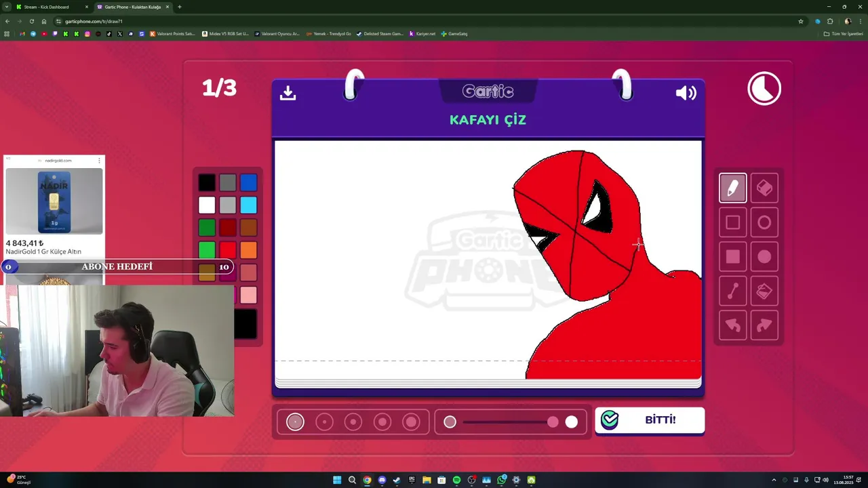The height and width of the screenshot is (488, 868).
Task: Select the largest brush size
Action: [412, 422]
